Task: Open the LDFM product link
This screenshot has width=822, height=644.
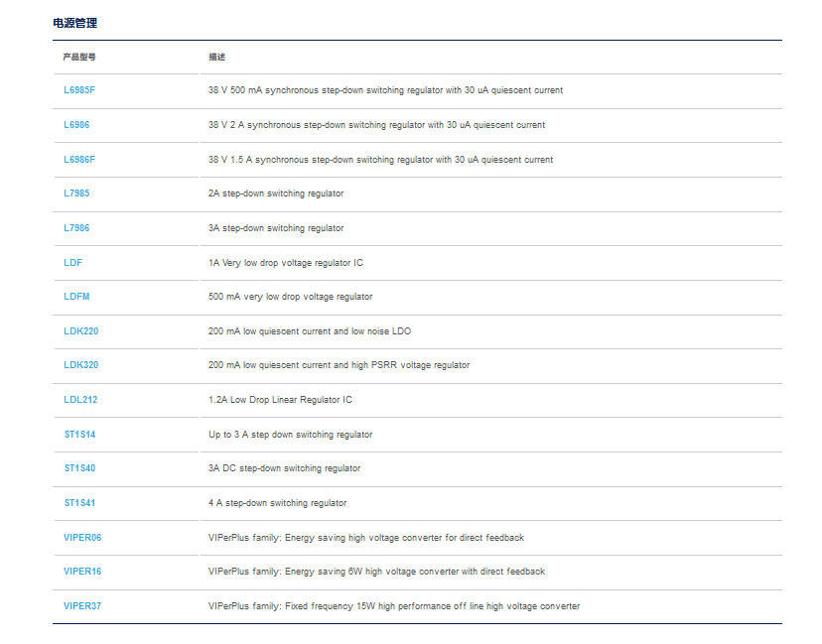Action: 76,297
